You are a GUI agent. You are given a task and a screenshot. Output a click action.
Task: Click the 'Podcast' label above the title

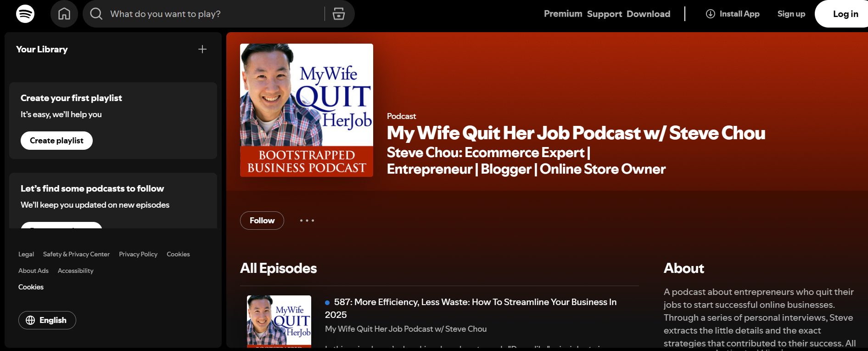pyautogui.click(x=402, y=116)
